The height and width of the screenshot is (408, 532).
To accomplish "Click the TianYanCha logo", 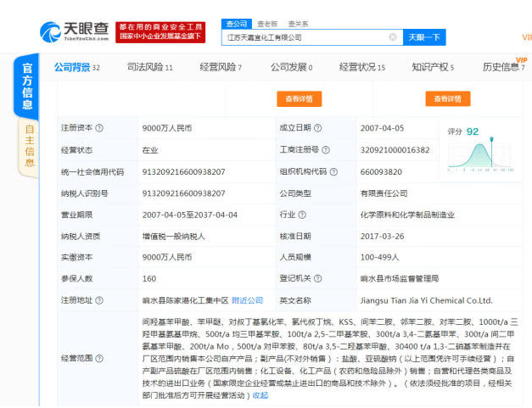I will pos(75,32).
